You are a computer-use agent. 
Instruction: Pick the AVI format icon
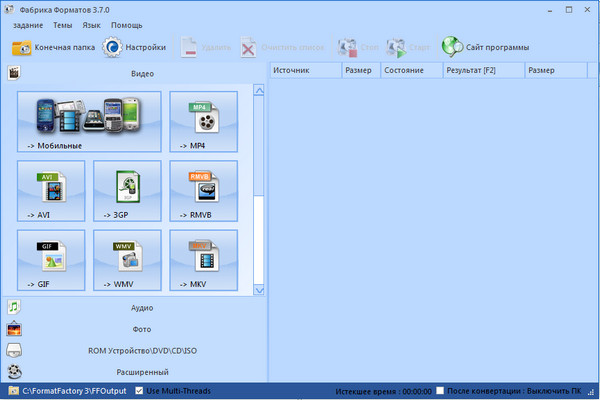(x=51, y=190)
